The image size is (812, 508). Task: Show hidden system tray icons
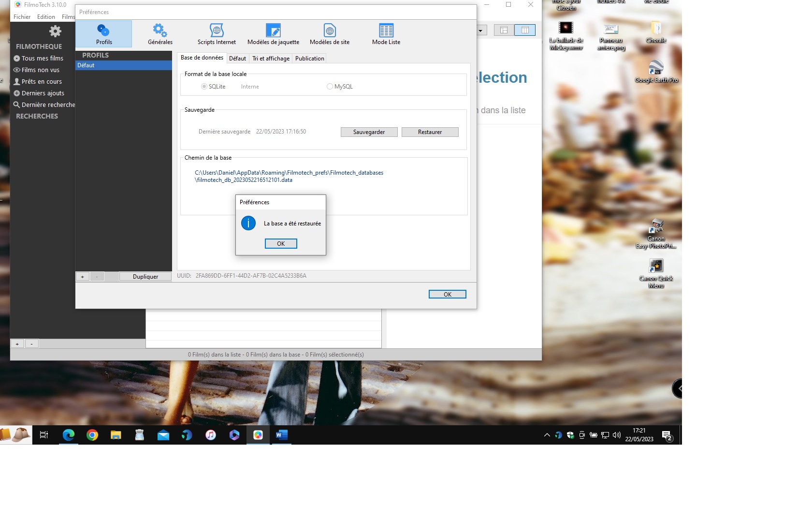pos(547,435)
